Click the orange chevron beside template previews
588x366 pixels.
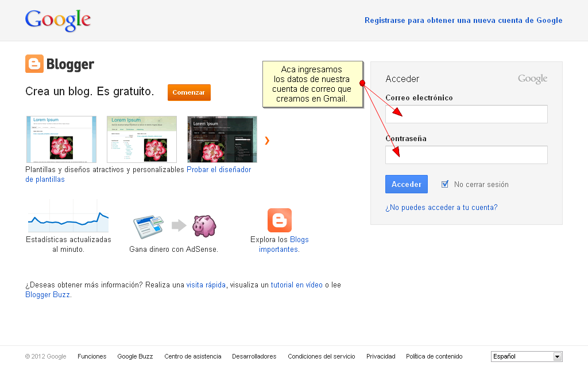pos(266,139)
